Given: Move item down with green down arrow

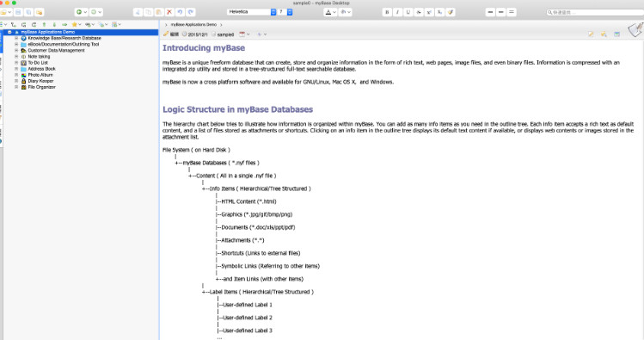Looking at the screenshot, I should tap(54, 25).
